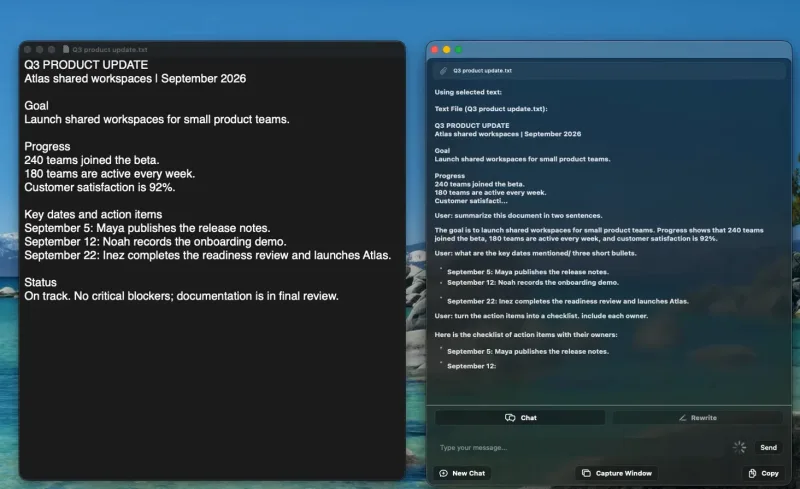Click Text File (Q3 product update.txt) line in chat
Viewport: 800px width, 489px height.
491,109
